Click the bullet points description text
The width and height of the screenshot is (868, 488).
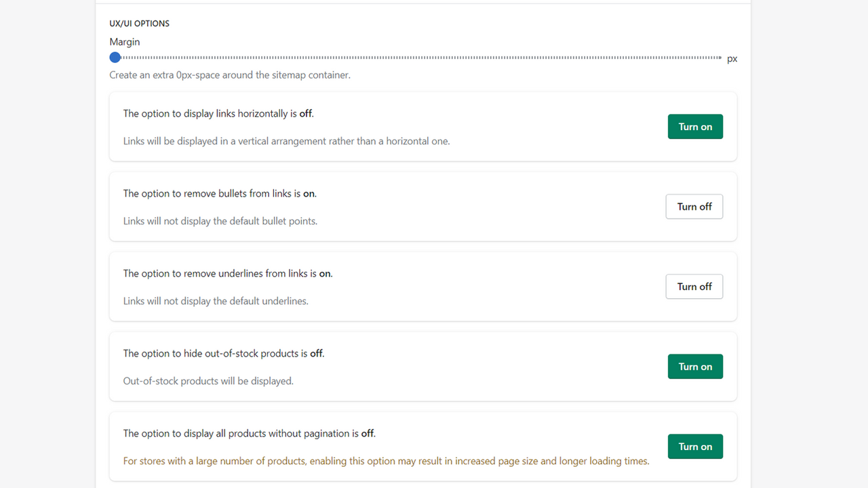pos(220,220)
